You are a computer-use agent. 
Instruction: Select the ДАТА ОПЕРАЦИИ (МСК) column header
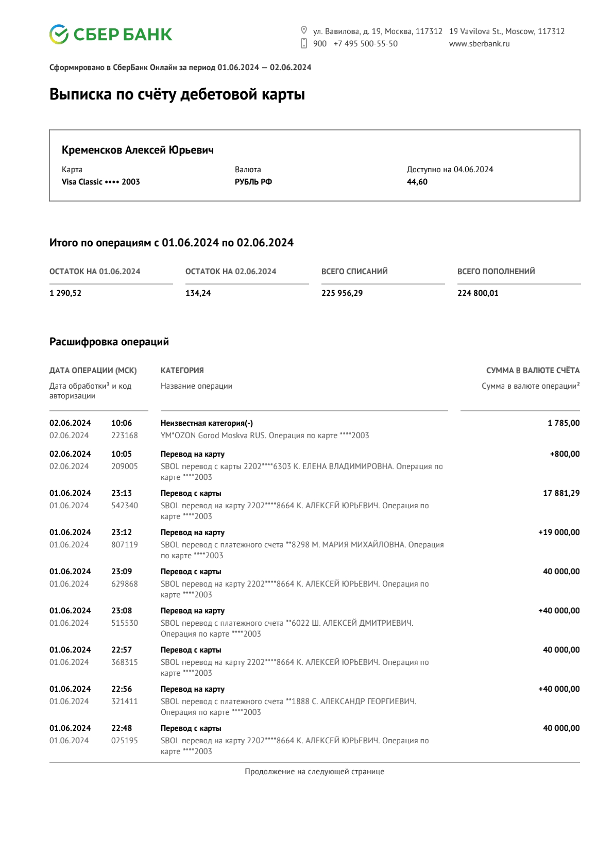93,371
